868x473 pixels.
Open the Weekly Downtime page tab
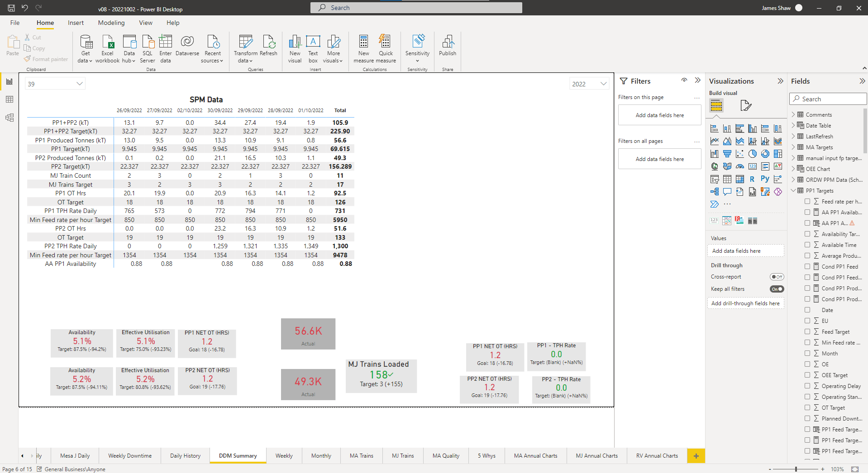[130, 456]
